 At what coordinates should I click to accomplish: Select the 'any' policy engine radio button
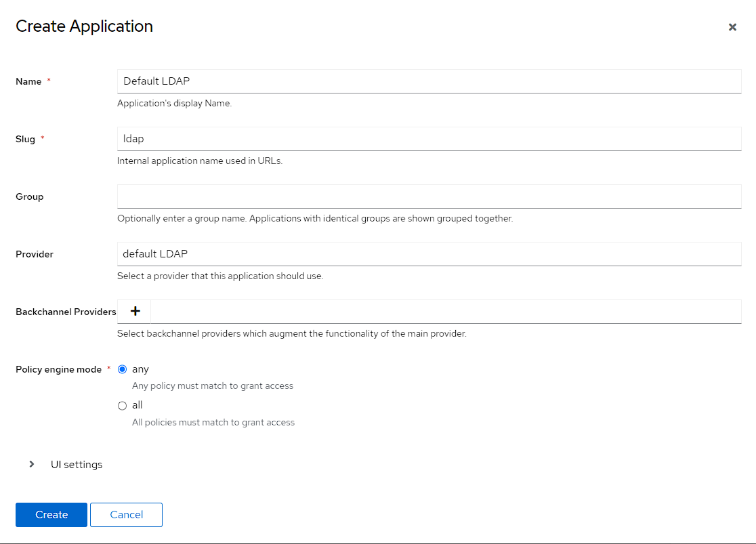pyautogui.click(x=123, y=369)
